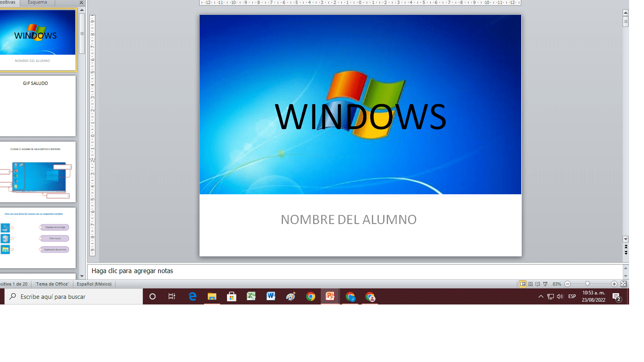Open Excel from taskbar
644x362 pixels.
coord(251,296)
